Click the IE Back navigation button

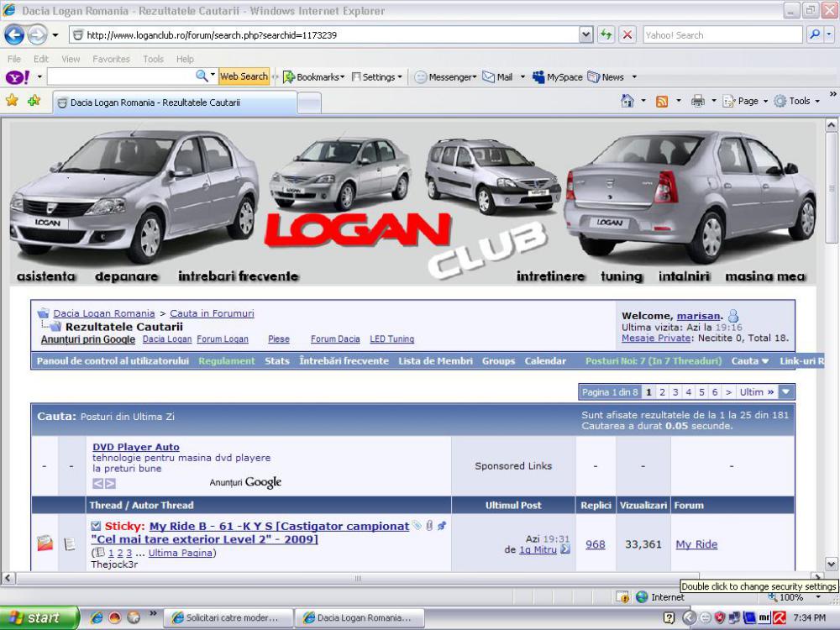point(14,35)
